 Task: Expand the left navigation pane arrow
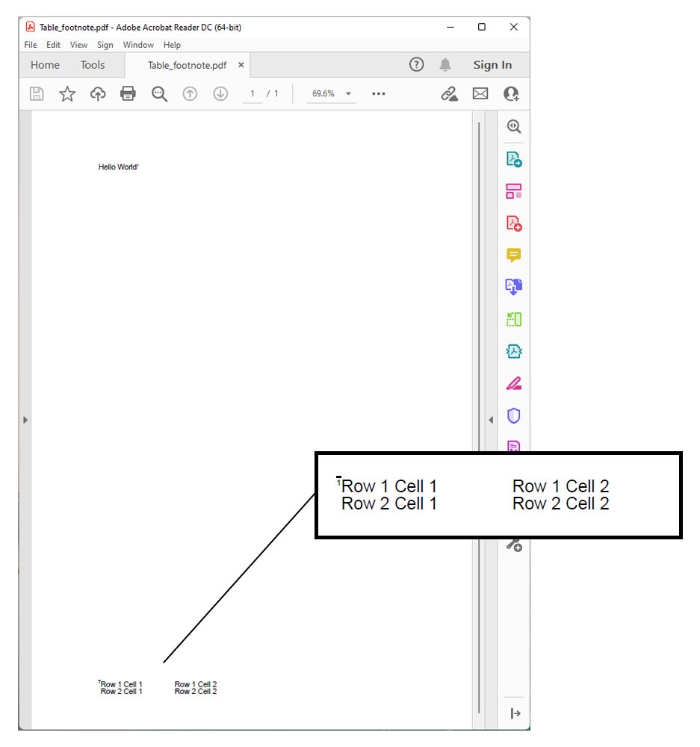pos(25,419)
